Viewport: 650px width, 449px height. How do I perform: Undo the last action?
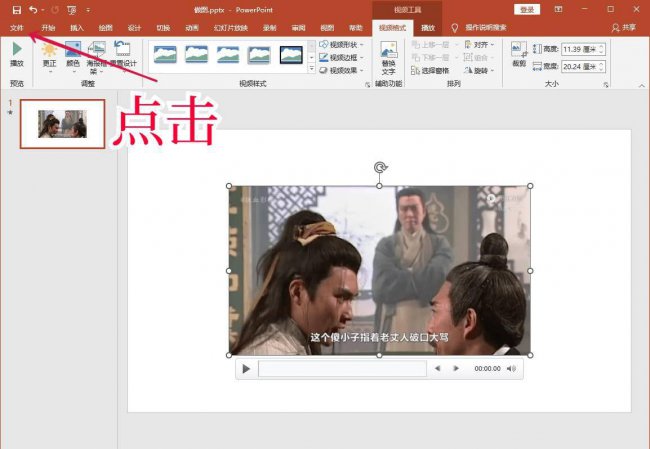(x=33, y=10)
